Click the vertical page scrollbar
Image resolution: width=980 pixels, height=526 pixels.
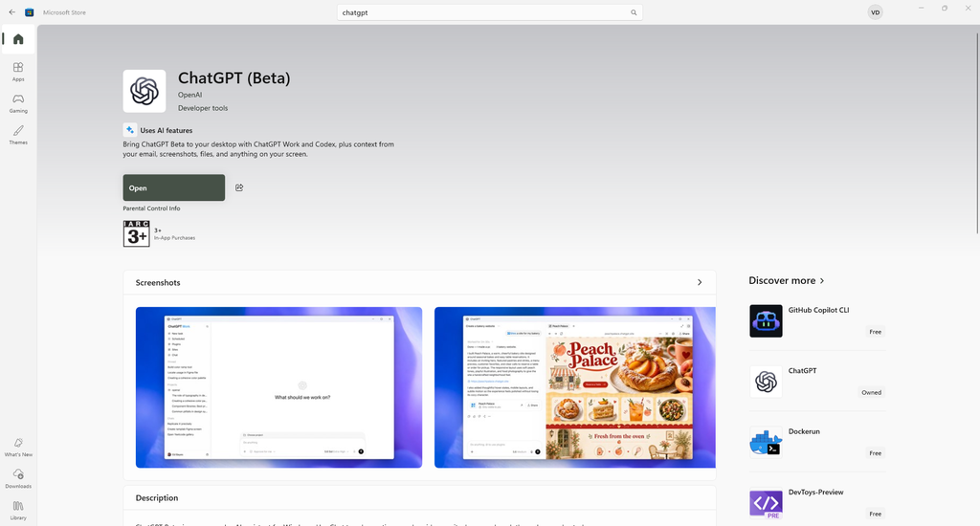tap(977, 134)
